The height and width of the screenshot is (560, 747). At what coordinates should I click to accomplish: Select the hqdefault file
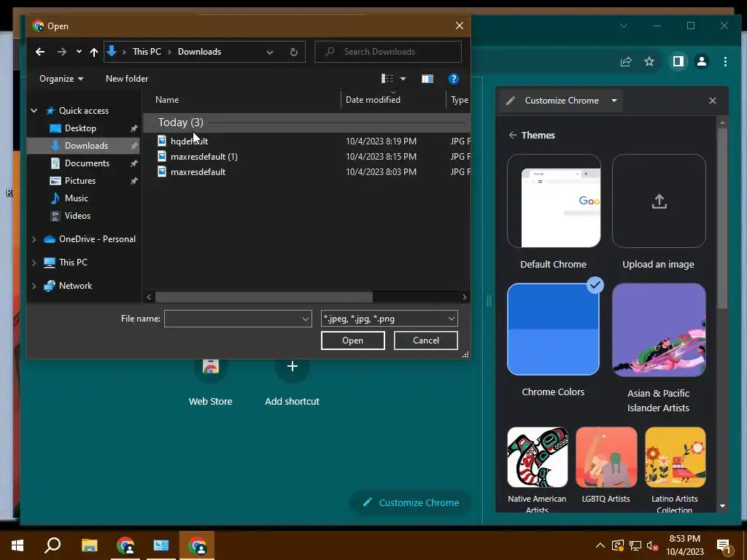[x=189, y=141]
